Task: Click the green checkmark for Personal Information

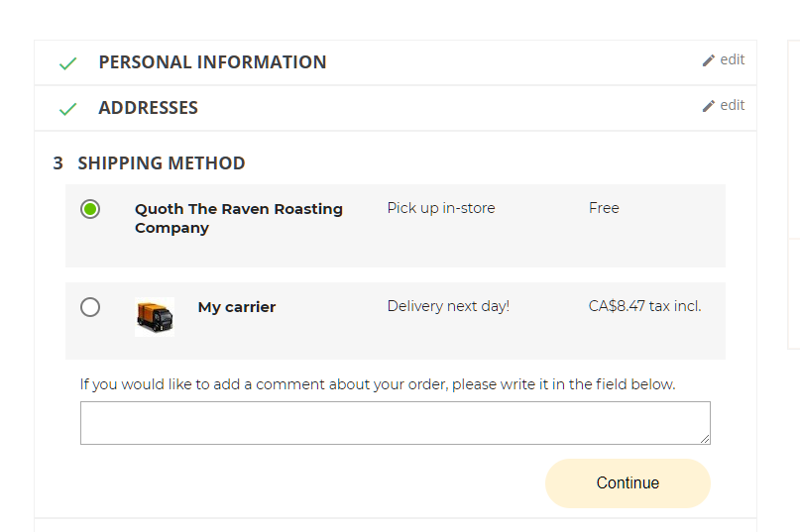Action: click(x=67, y=63)
